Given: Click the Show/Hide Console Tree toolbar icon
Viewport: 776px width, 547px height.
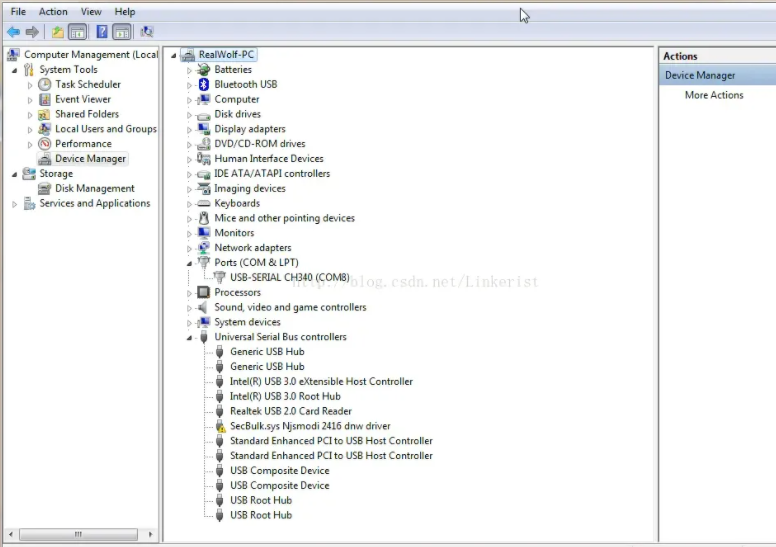Looking at the screenshot, I should click(77, 32).
